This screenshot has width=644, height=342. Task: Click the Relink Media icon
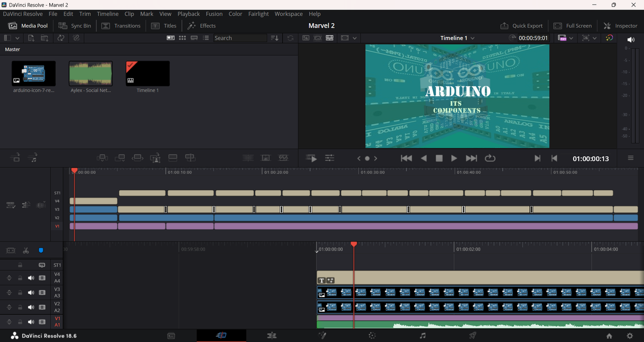click(x=76, y=38)
